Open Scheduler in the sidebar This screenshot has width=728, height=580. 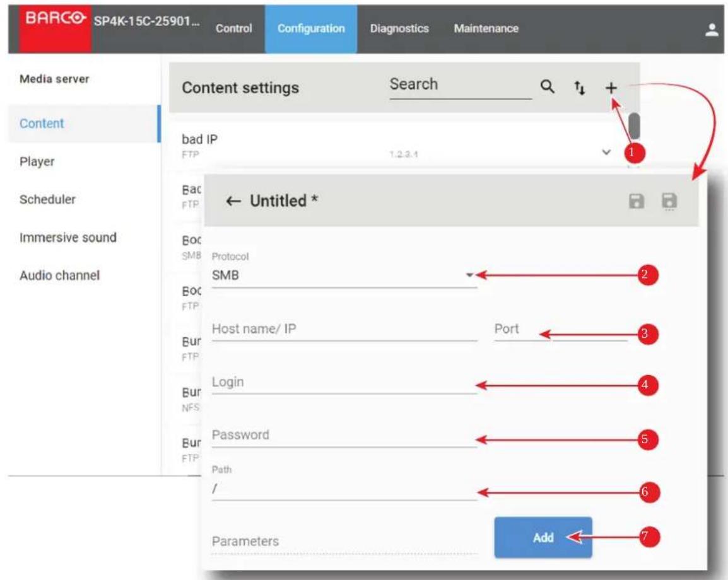(47, 199)
